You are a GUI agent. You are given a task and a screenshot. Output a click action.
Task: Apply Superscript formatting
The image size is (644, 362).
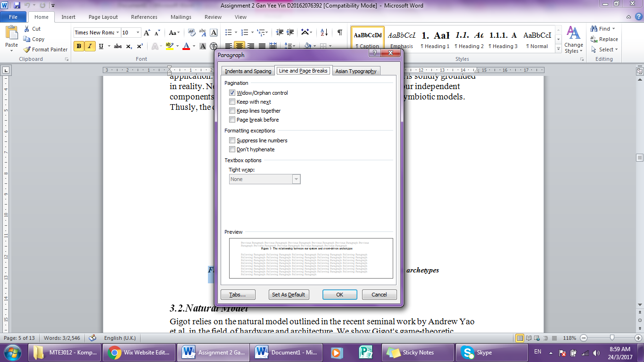tap(140, 46)
